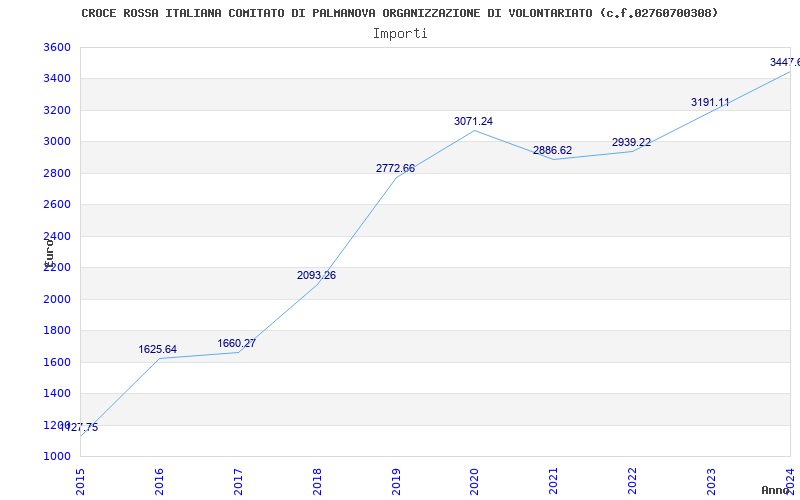Click the 1127.75 data label
Viewport: 800px width, 500px height.
click(x=79, y=428)
